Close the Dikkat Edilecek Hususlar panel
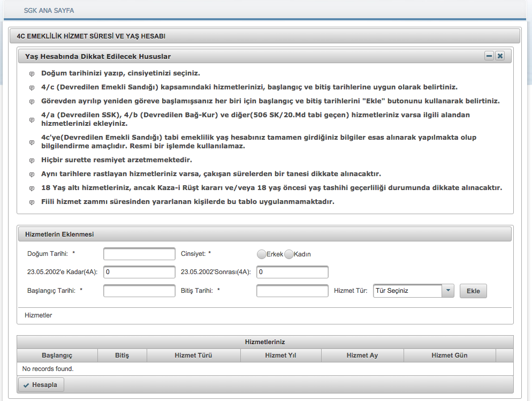Viewport: 532px width, 401px height. [x=500, y=56]
